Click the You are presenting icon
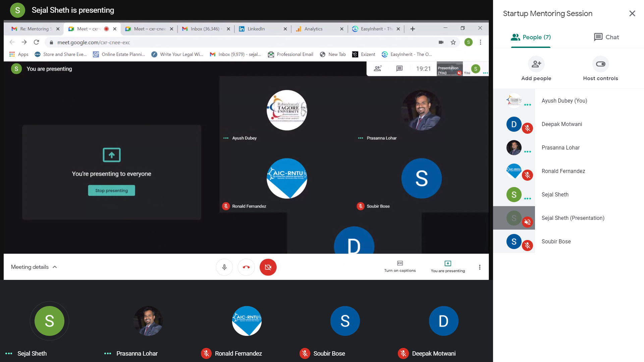644x362 pixels. pyautogui.click(x=448, y=263)
